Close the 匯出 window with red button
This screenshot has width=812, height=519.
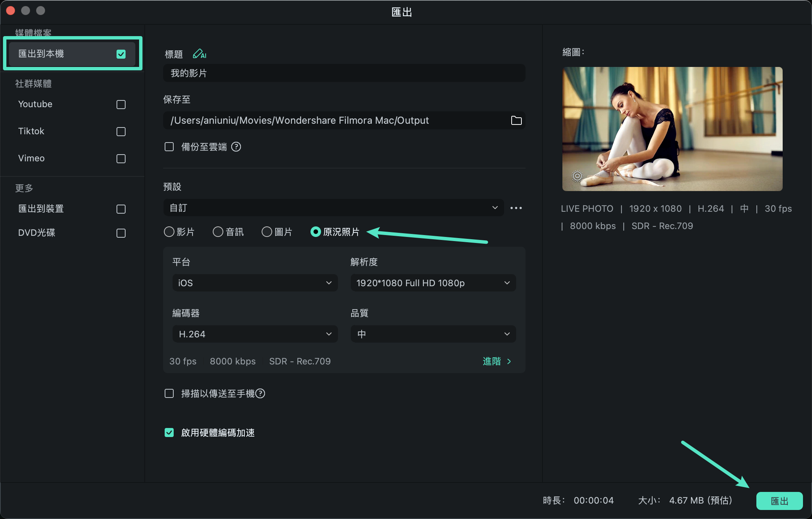(x=11, y=11)
